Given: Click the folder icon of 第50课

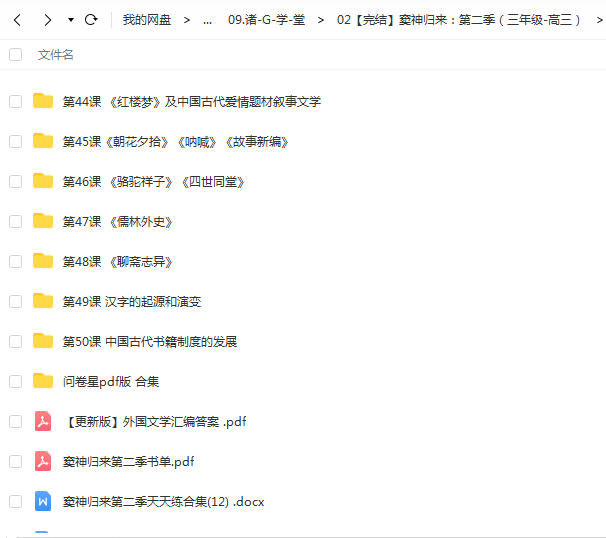Looking at the screenshot, I should (x=43, y=341).
